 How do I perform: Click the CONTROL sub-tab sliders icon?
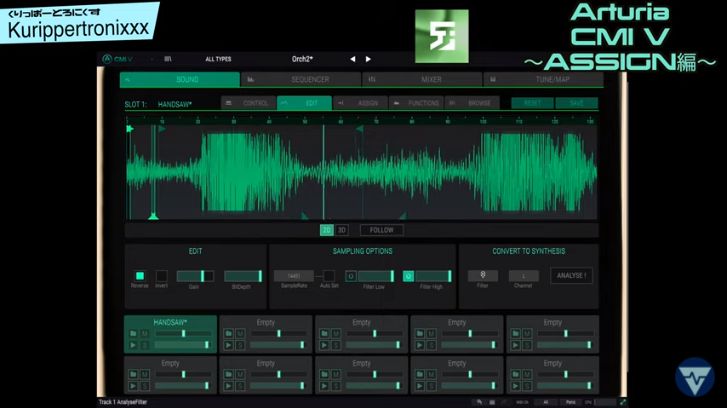click(229, 103)
